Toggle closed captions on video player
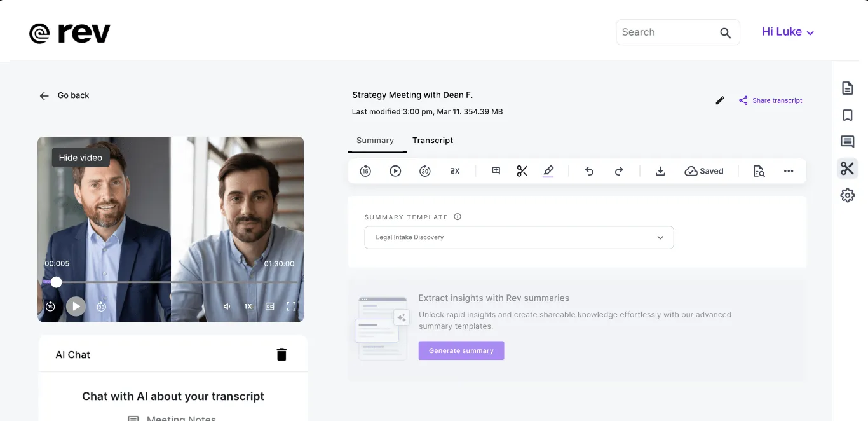868x421 pixels. [x=269, y=307]
